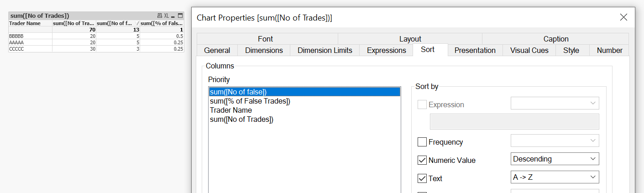Open the Numeric Value Descending dropdown
Screen dimensions: 644x193
click(555, 159)
